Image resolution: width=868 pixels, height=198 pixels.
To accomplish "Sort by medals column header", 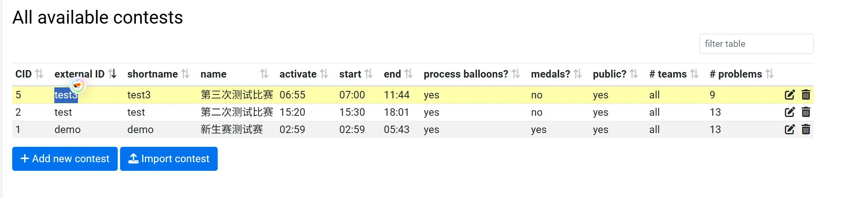I will [577, 74].
